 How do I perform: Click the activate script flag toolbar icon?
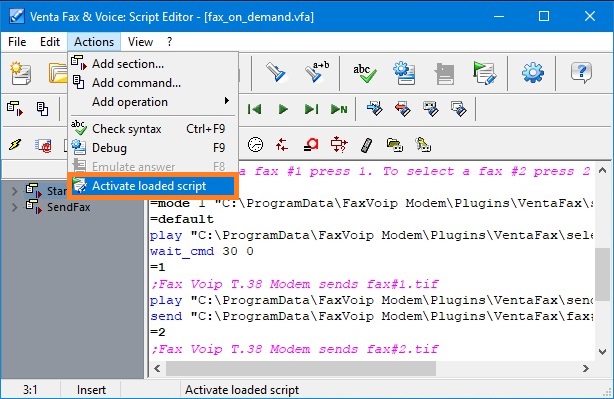(x=484, y=73)
